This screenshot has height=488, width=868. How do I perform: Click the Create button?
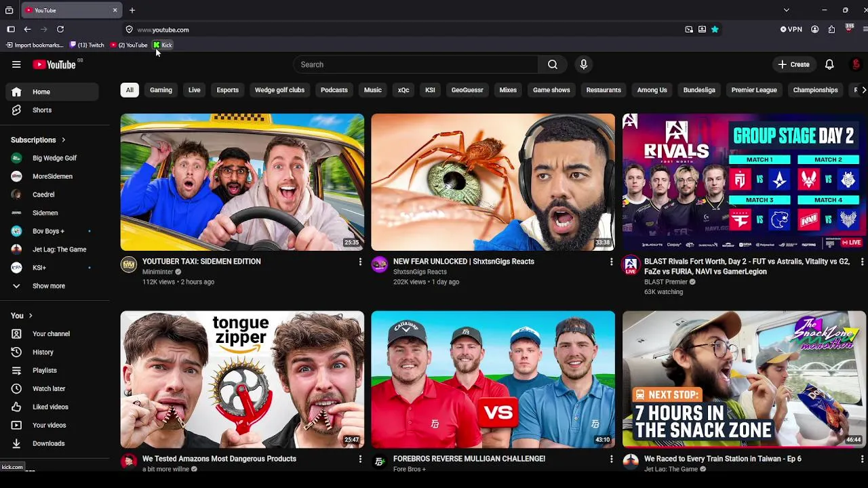[x=793, y=64]
